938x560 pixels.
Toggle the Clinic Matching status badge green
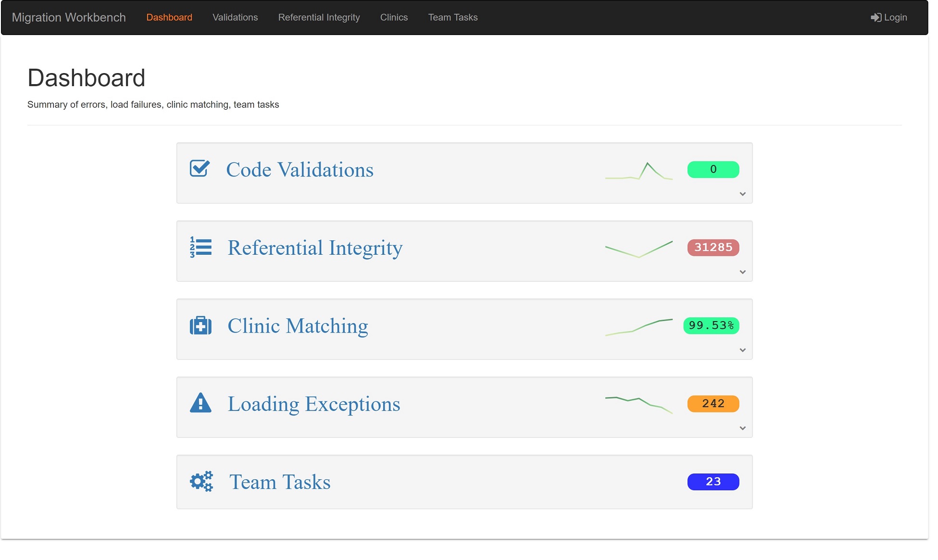click(x=712, y=325)
